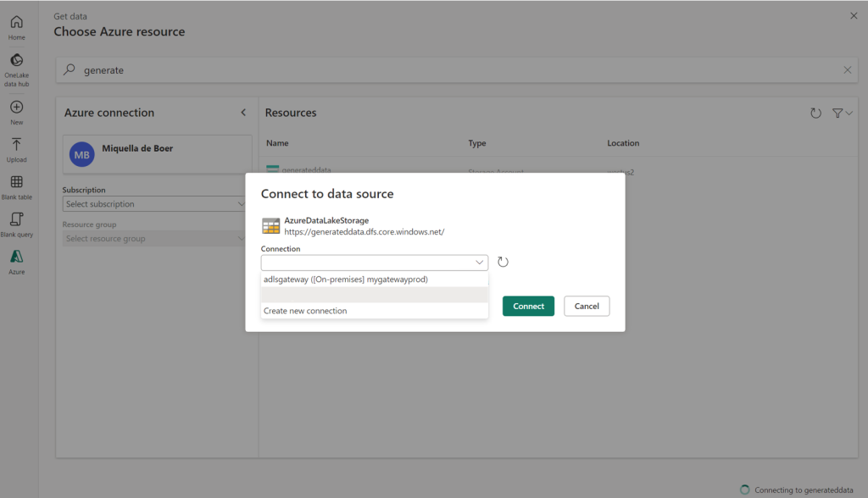Screen dimensions: 868x498
Task: Sort resources by Type column
Action: (x=477, y=143)
